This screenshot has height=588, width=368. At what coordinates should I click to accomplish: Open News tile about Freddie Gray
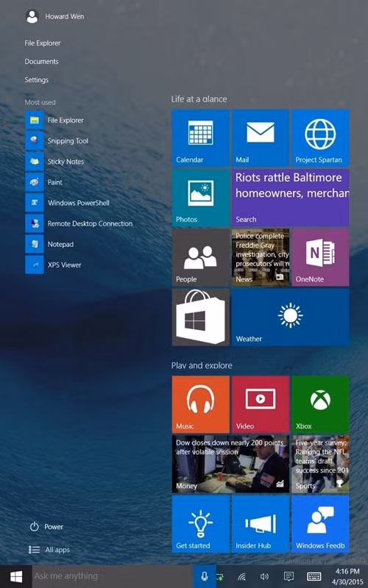click(x=261, y=257)
